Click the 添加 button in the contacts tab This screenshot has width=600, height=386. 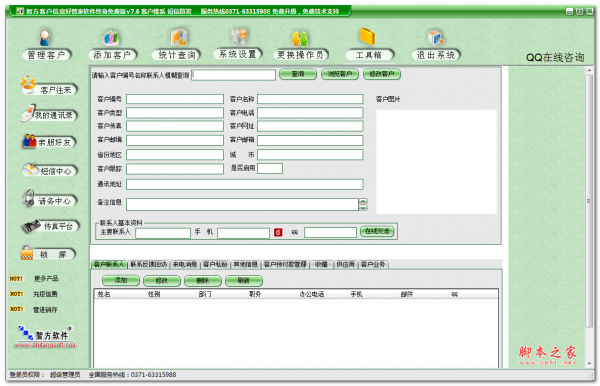pyautogui.click(x=121, y=280)
